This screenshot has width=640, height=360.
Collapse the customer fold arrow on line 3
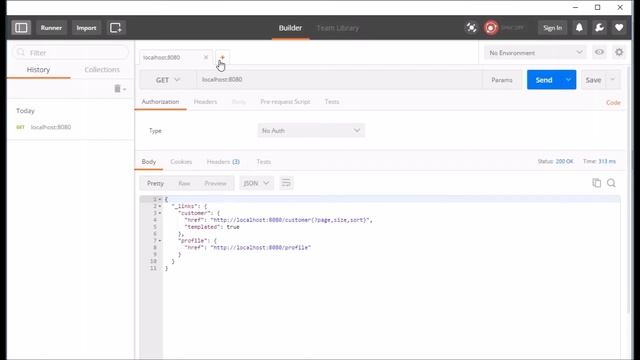pyautogui.click(x=160, y=213)
